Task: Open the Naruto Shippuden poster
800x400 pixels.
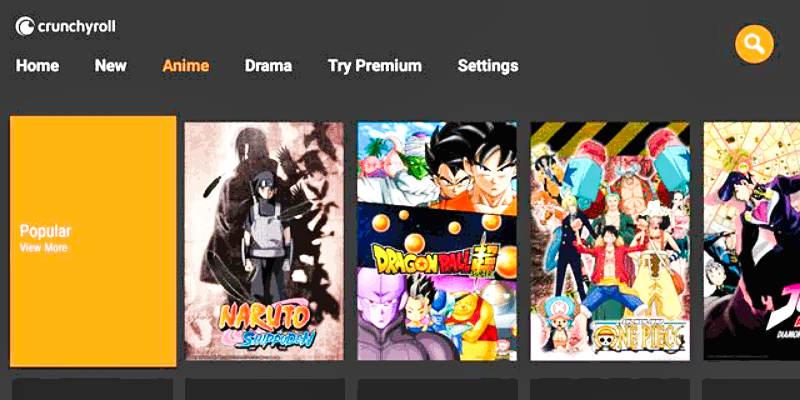Action: pyautogui.click(x=264, y=241)
